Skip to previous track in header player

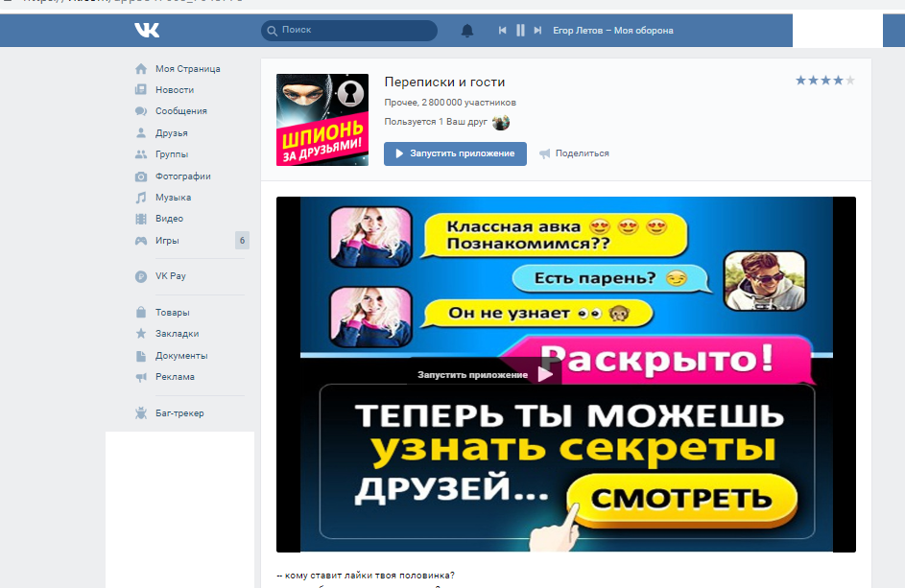pyautogui.click(x=502, y=30)
